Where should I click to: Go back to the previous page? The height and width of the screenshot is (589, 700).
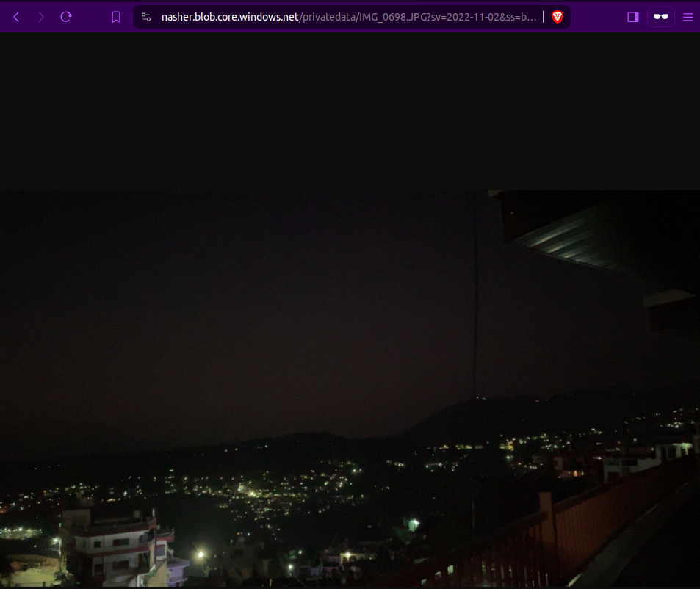(16, 17)
